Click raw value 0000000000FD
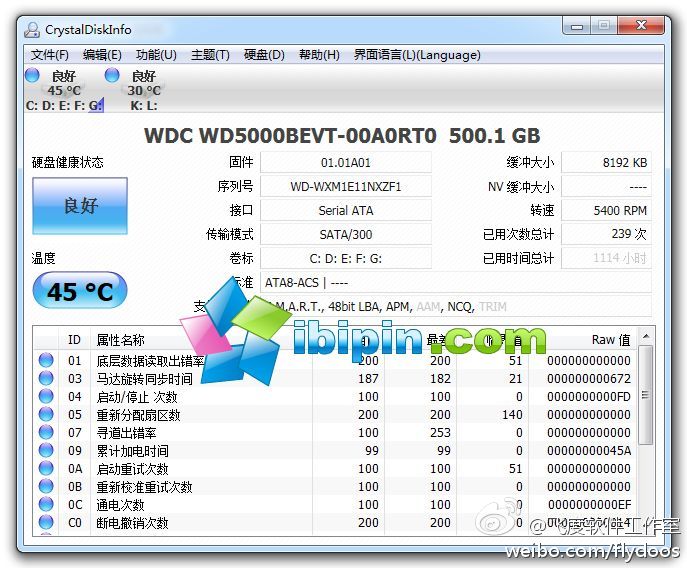Viewport: 687px width, 568px height. click(589, 397)
